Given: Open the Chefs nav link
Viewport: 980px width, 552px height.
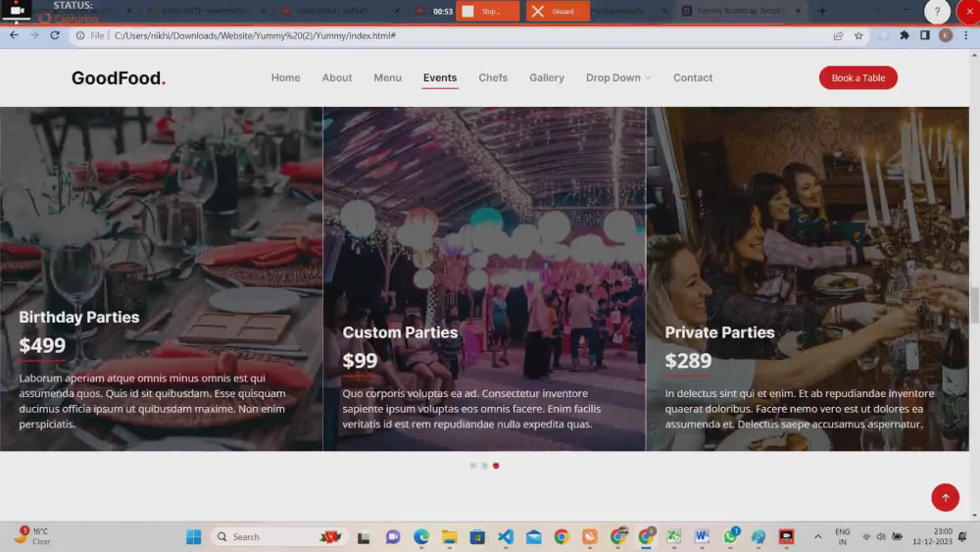Looking at the screenshot, I should (x=493, y=77).
